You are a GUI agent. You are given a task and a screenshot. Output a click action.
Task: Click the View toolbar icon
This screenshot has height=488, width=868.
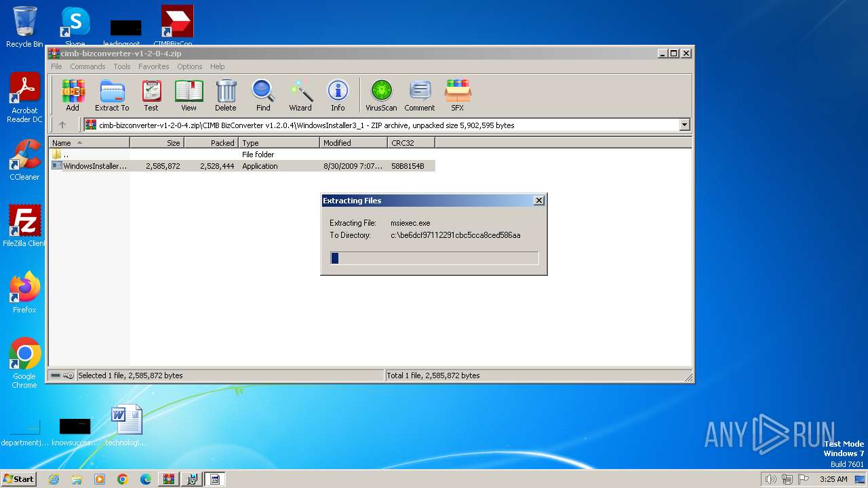tap(189, 96)
